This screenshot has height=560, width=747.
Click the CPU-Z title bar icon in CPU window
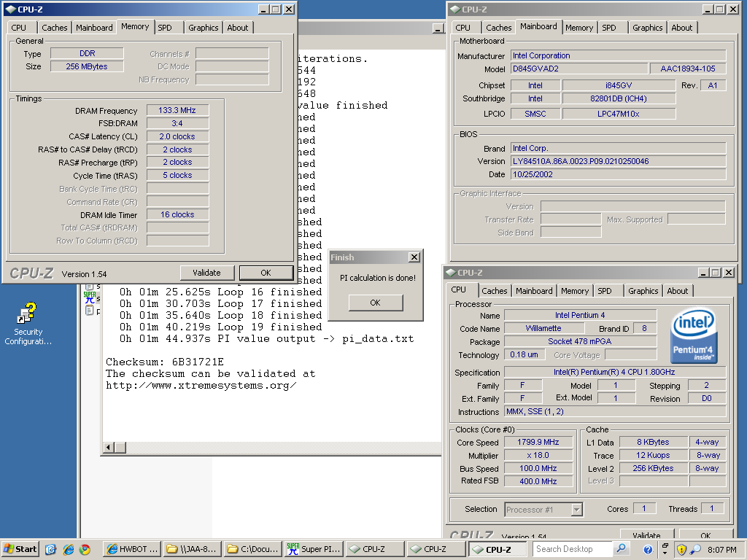pos(450,273)
